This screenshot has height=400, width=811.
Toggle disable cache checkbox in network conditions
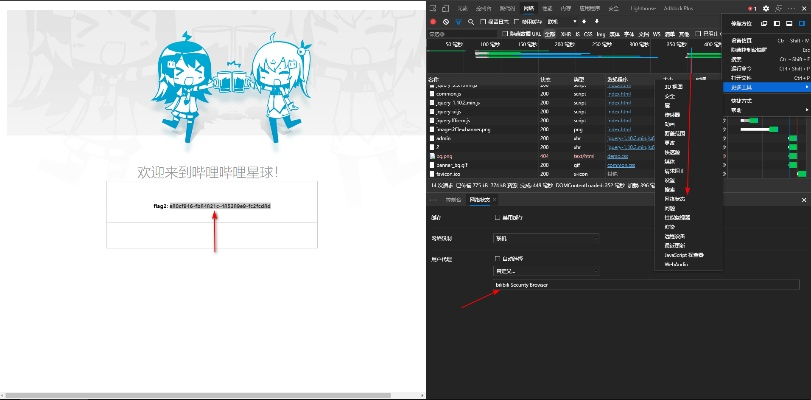pyautogui.click(x=498, y=218)
